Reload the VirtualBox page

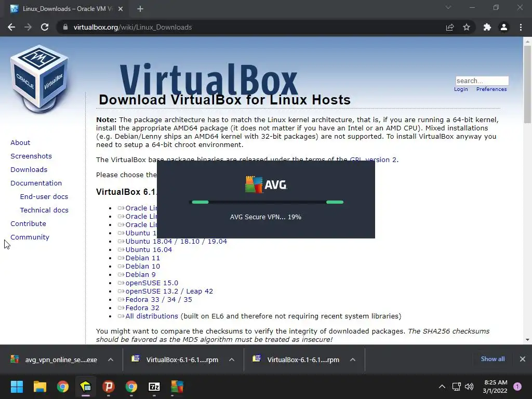click(45, 27)
